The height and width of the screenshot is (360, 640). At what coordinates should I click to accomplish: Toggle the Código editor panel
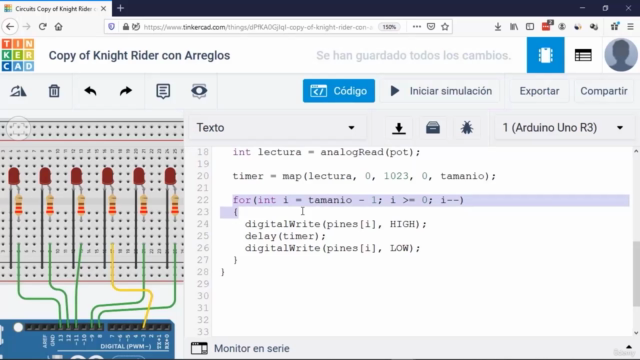pos(339,91)
